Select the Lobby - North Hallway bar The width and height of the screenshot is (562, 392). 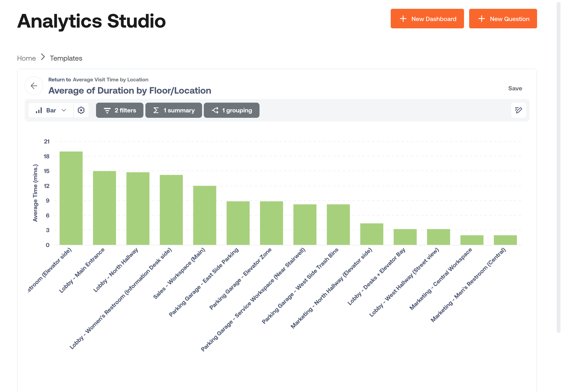[x=138, y=209]
